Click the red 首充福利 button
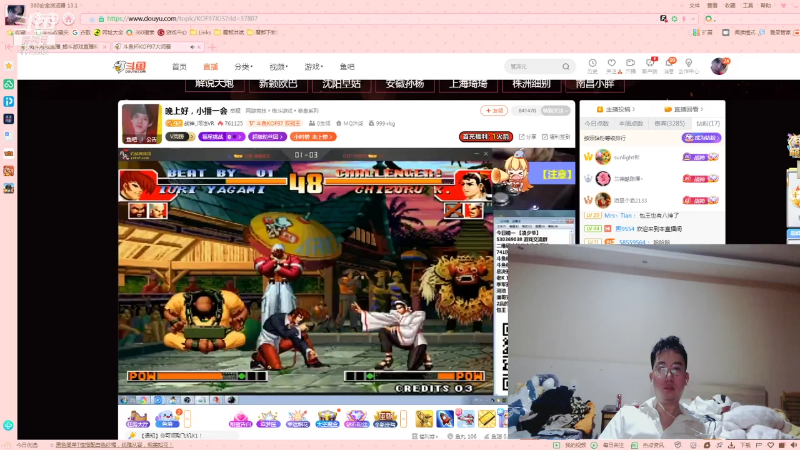800x450 pixels. (x=486, y=137)
